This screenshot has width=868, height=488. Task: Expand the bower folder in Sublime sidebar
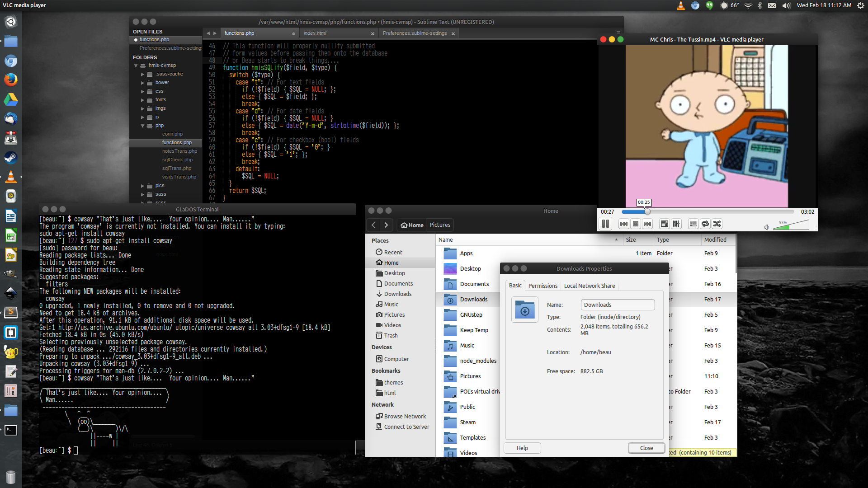click(142, 83)
